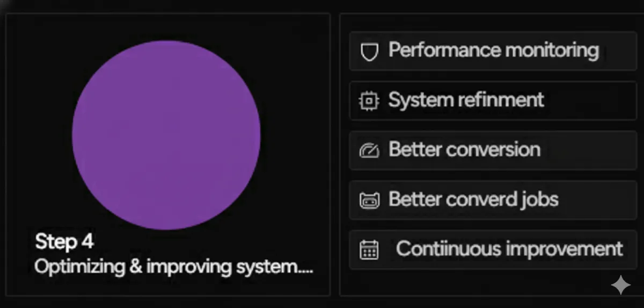The width and height of the screenshot is (644, 308).
Task: Click the gauge icon beside Better conversion
Action: (x=369, y=151)
